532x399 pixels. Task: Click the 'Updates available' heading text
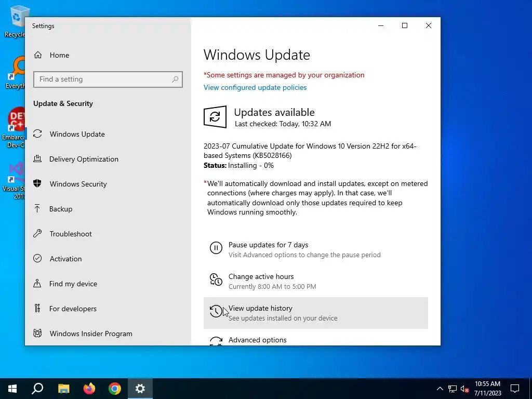[x=274, y=112]
